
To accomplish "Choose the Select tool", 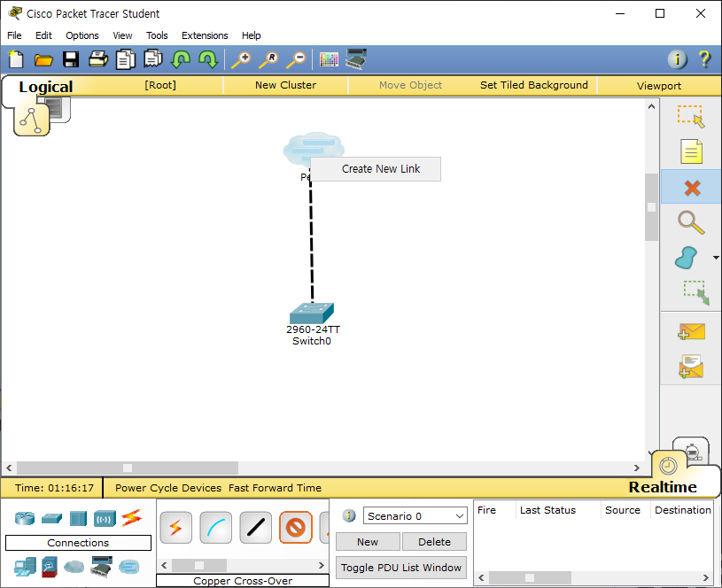I will 691,117.
